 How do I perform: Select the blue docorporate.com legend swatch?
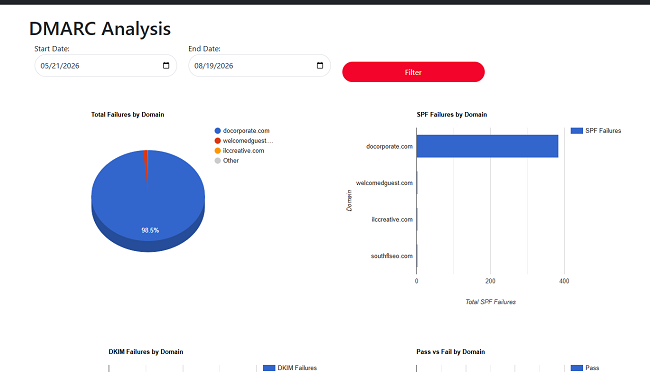218,131
